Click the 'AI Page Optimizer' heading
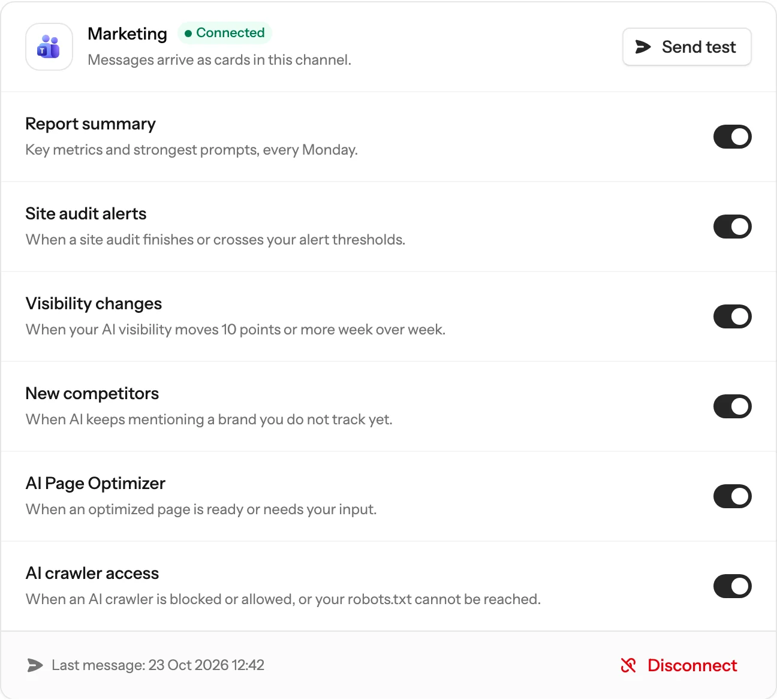777x700 pixels. click(96, 484)
